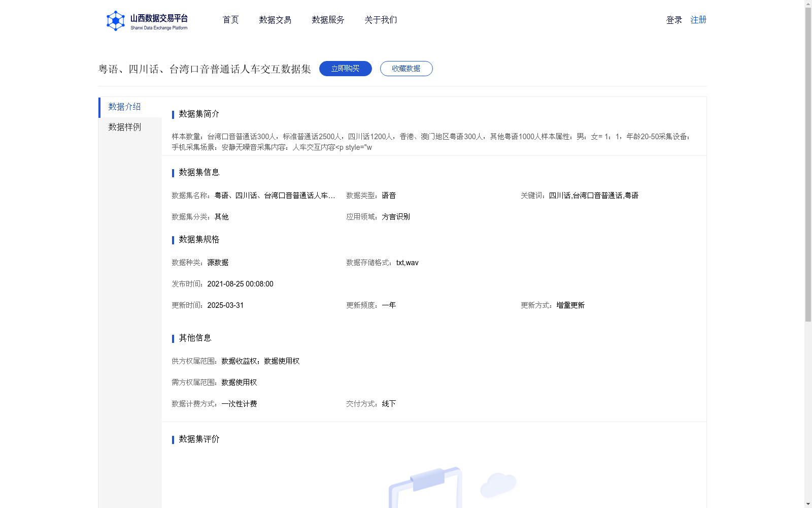Click the 交付方式 value 线下
The height and width of the screenshot is (508, 812).
tap(389, 404)
